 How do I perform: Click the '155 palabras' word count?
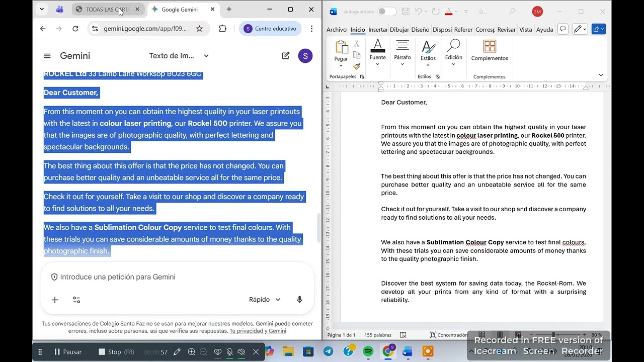point(378,335)
